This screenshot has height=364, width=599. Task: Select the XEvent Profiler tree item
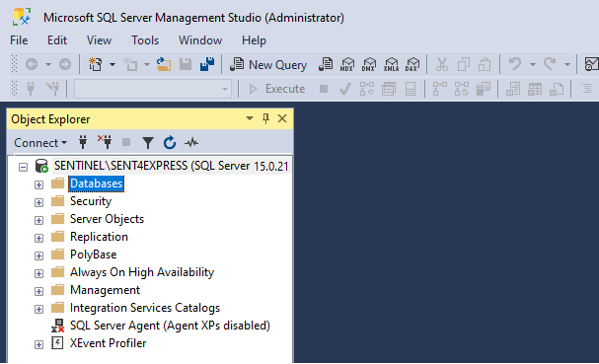(108, 343)
